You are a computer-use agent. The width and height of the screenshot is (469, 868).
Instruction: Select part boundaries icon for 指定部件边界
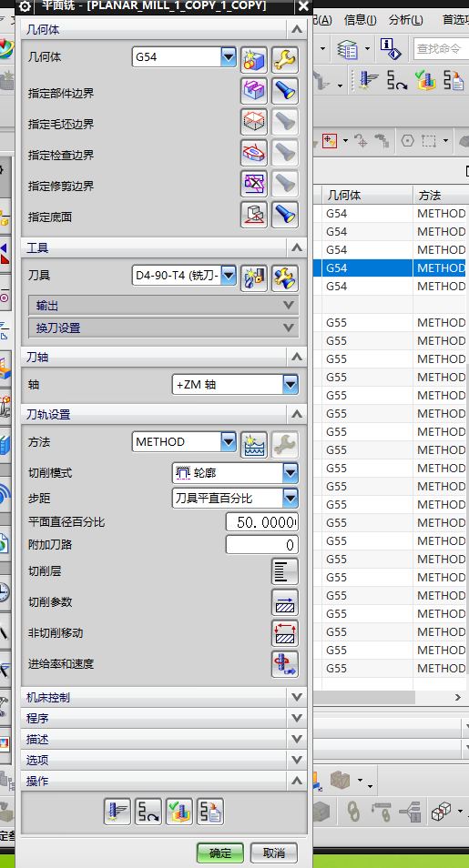pos(254,91)
